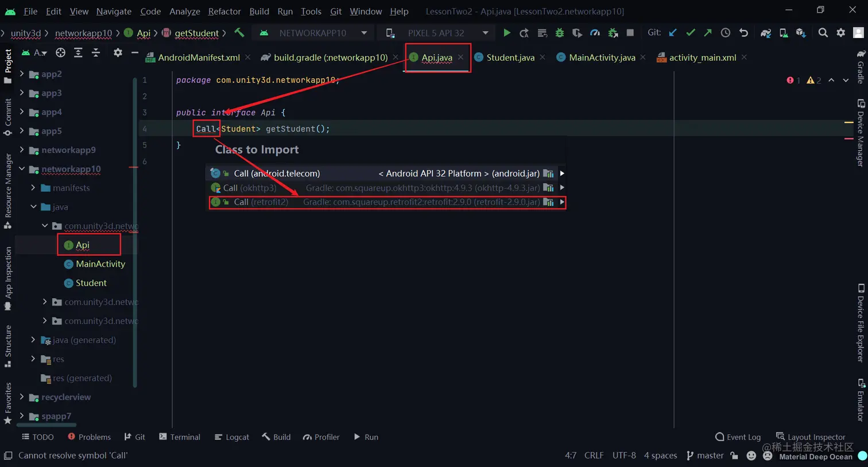Screen dimensions: 868x467
Task: Open the PIXEL 5 API 32 device dropdown
Action: 437,33
